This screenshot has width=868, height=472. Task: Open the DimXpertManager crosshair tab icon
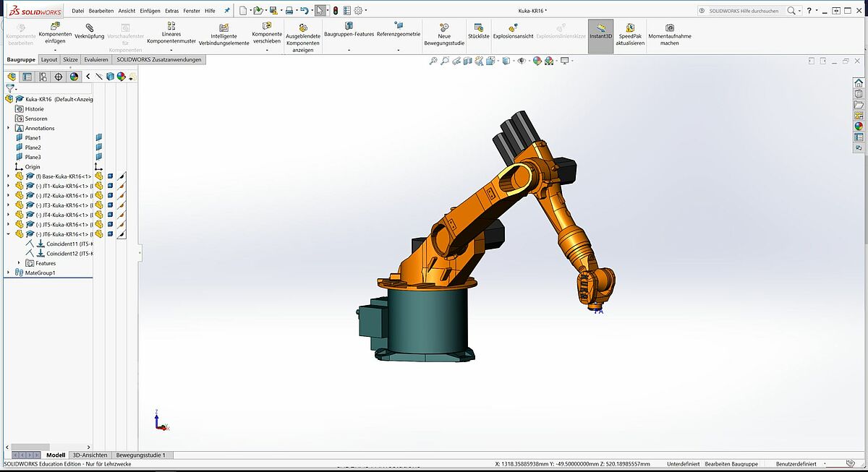point(59,76)
